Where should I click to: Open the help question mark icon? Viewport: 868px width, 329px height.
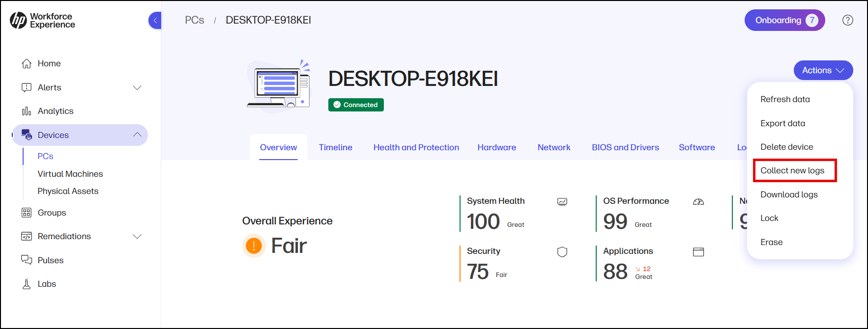coord(847,20)
